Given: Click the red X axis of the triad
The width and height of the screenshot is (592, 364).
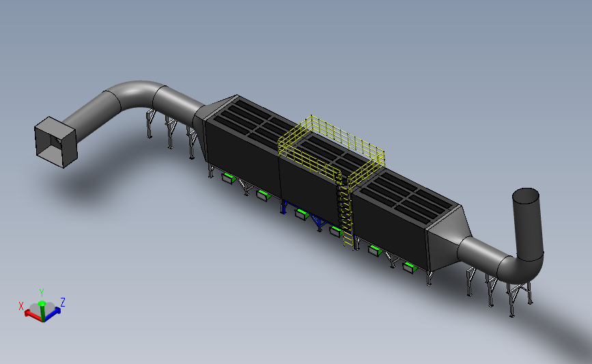Looking at the screenshot, I should tap(33, 315).
